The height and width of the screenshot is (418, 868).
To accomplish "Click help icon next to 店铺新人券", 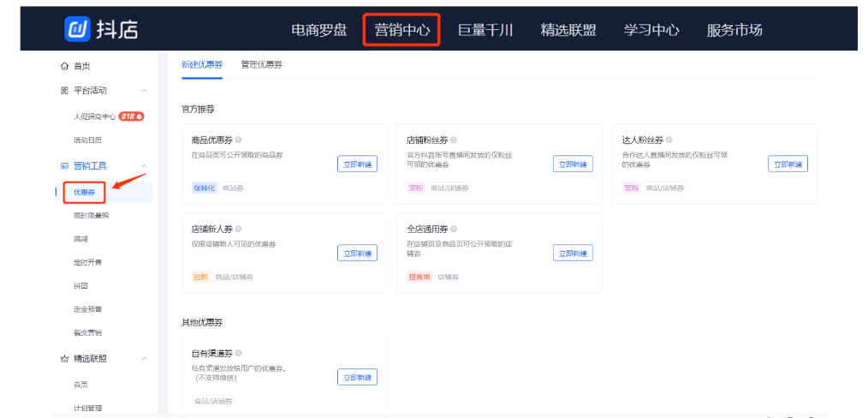I will pos(238,230).
